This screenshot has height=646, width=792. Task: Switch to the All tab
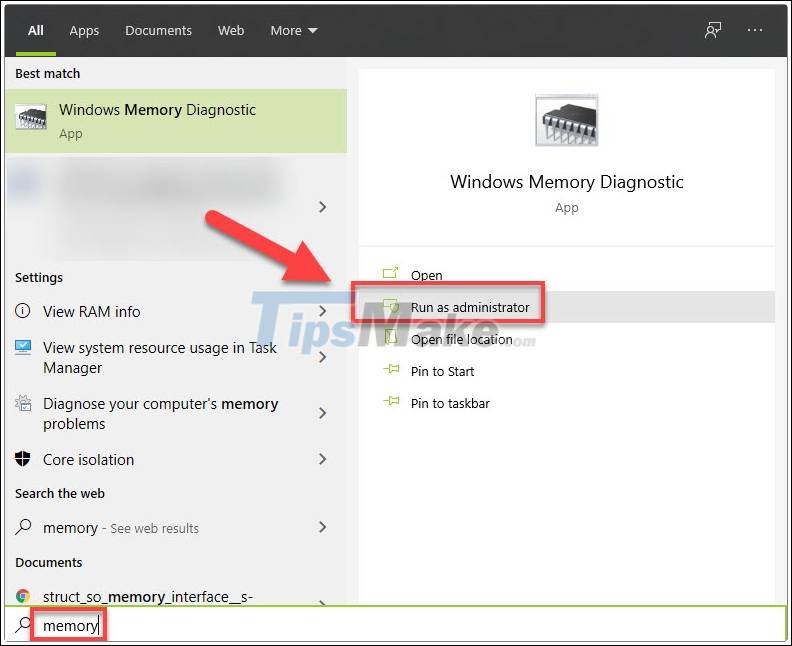(35, 30)
